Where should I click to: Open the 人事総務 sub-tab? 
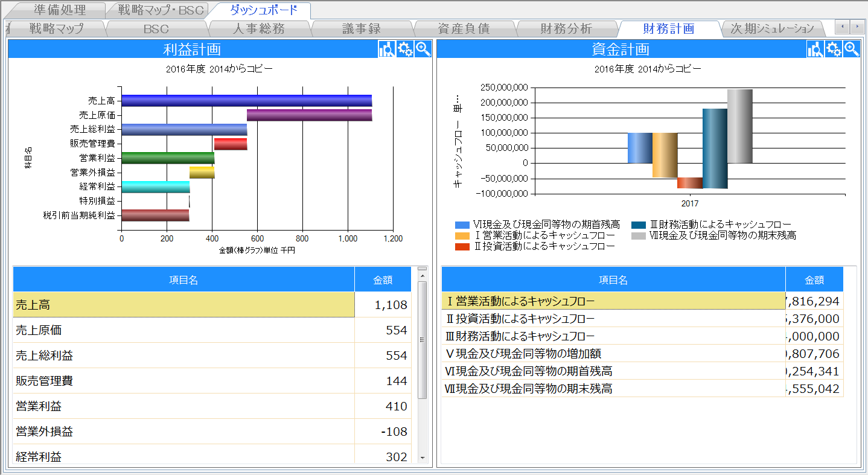click(258, 28)
